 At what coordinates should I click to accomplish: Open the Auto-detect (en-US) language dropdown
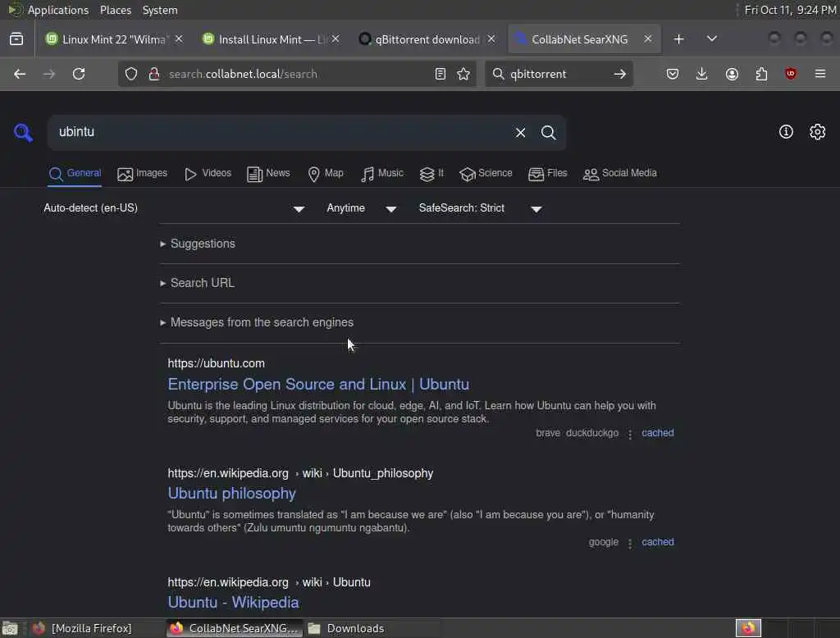click(174, 208)
